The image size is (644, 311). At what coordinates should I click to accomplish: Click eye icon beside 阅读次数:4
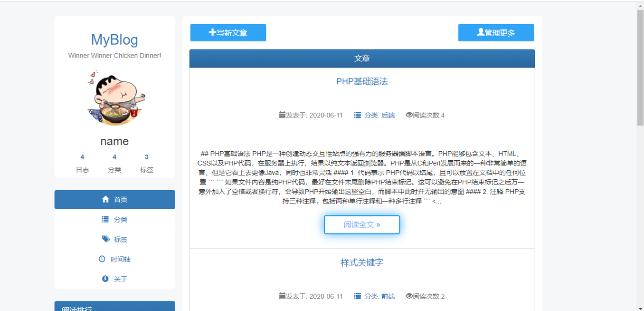pos(409,115)
